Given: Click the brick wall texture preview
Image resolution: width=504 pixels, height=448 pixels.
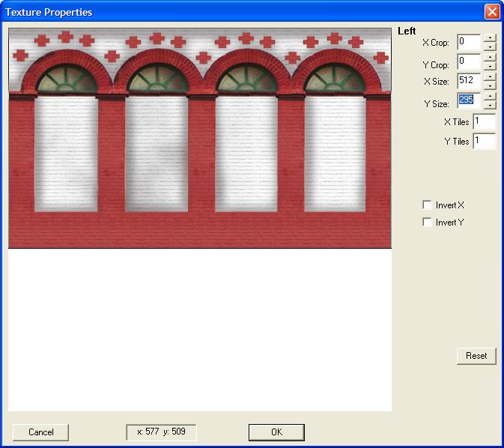Looking at the screenshot, I should coord(200,139).
